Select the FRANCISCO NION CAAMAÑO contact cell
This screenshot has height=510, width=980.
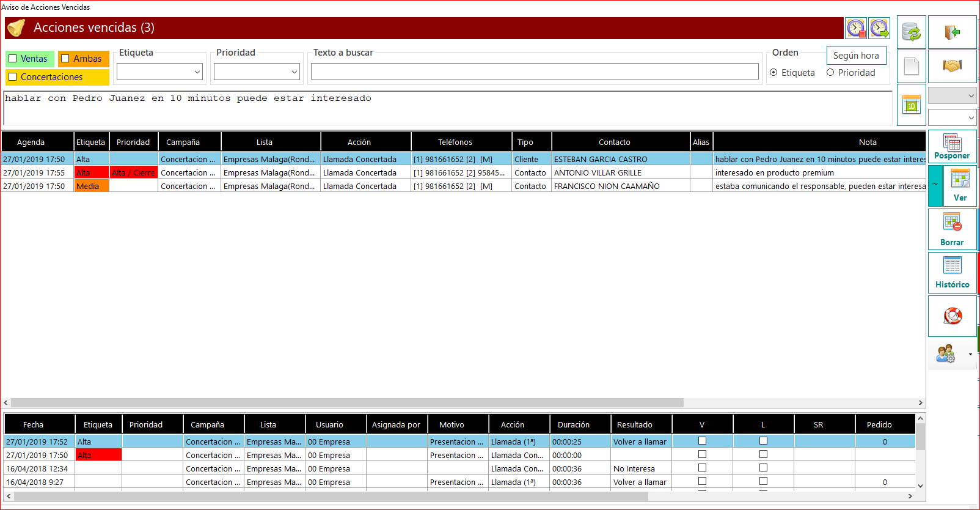tap(621, 187)
